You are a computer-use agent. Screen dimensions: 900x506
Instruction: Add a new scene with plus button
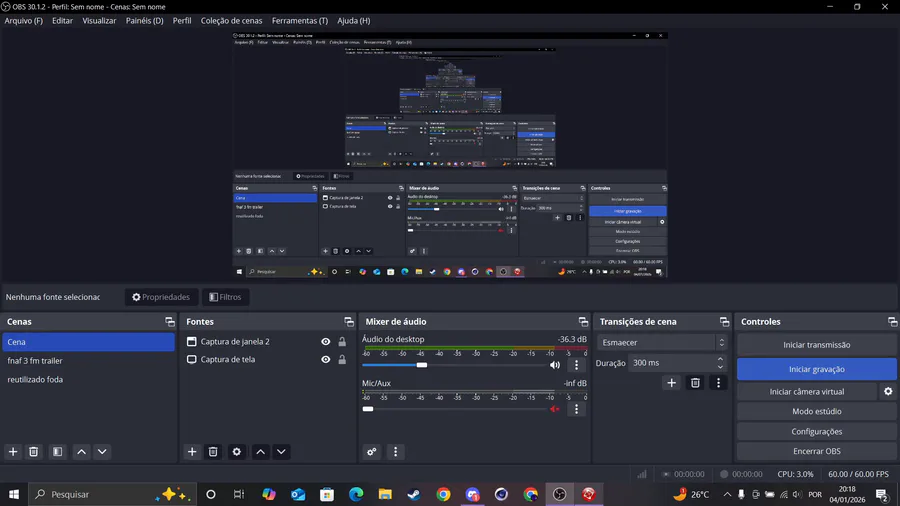13,451
